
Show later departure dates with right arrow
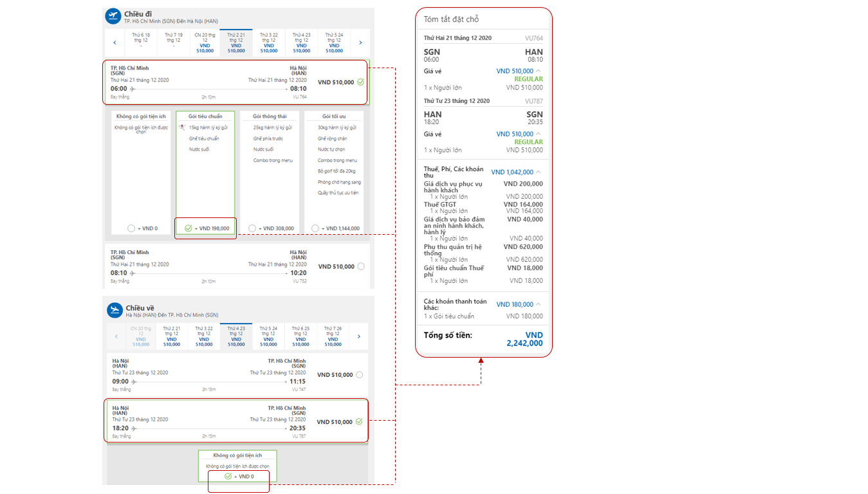pos(360,43)
